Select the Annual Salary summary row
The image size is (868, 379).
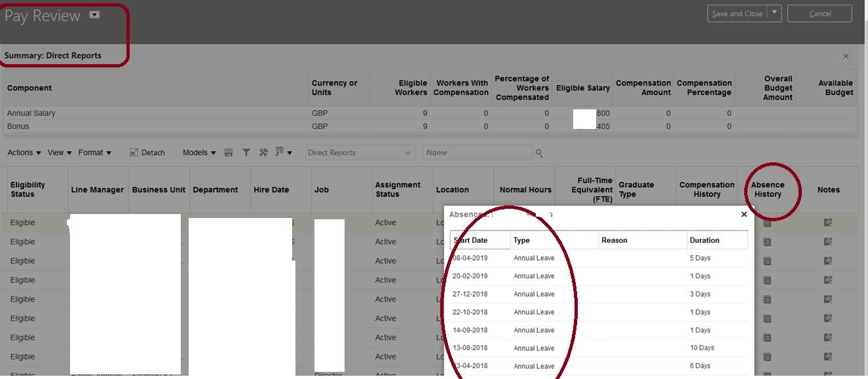tap(430, 113)
